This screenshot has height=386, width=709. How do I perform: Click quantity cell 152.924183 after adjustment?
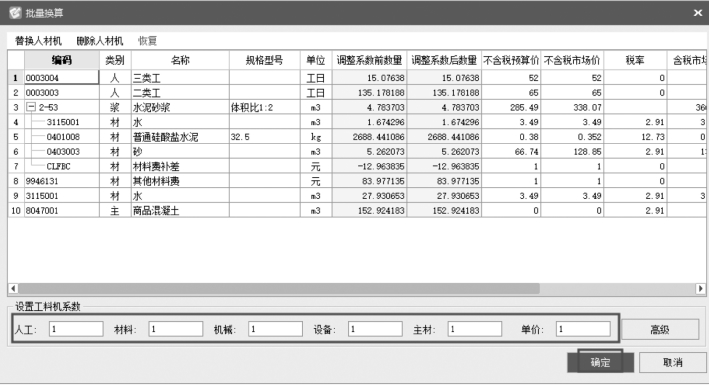[444, 211]
